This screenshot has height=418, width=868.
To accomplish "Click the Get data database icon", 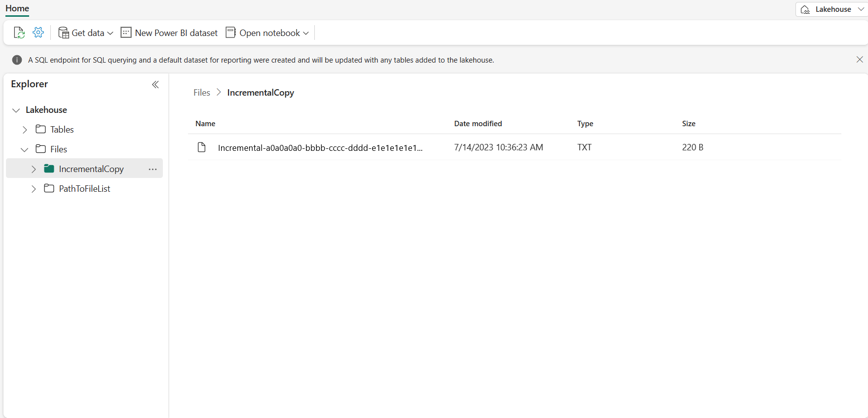I will pyautogui.click(x=64, y=33).
